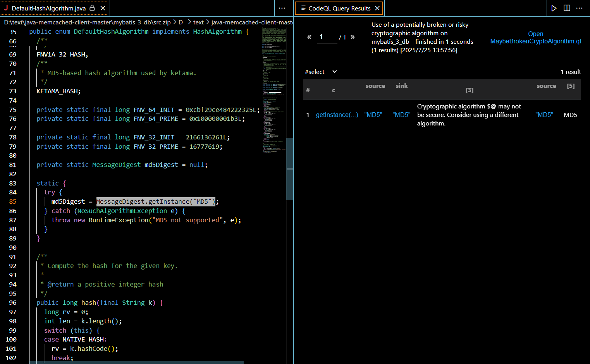The width and height of the screenshot is (590, 364).
Task: Open MaybeBrokenCryptoAlgorithm.ql query link
Action: pos(535,38)
